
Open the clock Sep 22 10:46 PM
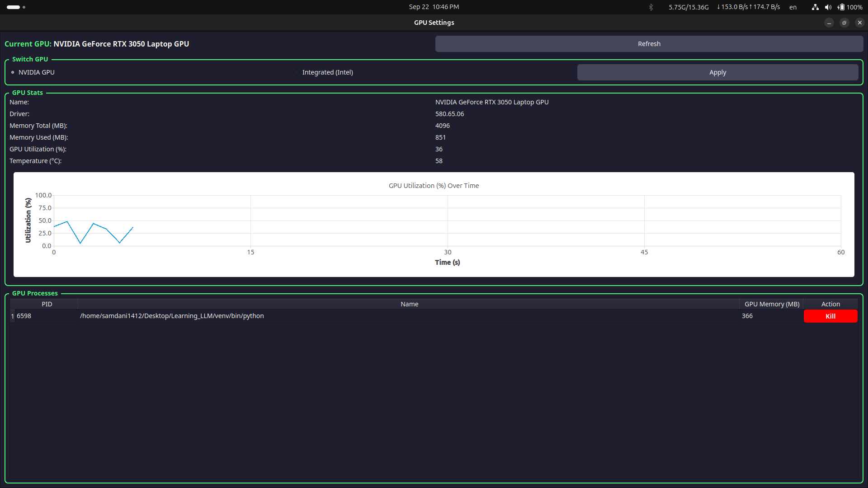pyautogui.click(x=434, y=7)
